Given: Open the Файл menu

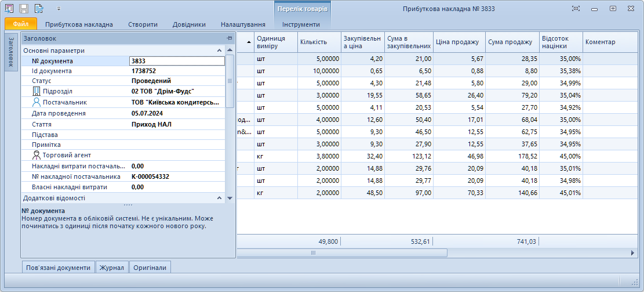Looking at the screenshot, I should pyautogui.click(x=21, y=24).
